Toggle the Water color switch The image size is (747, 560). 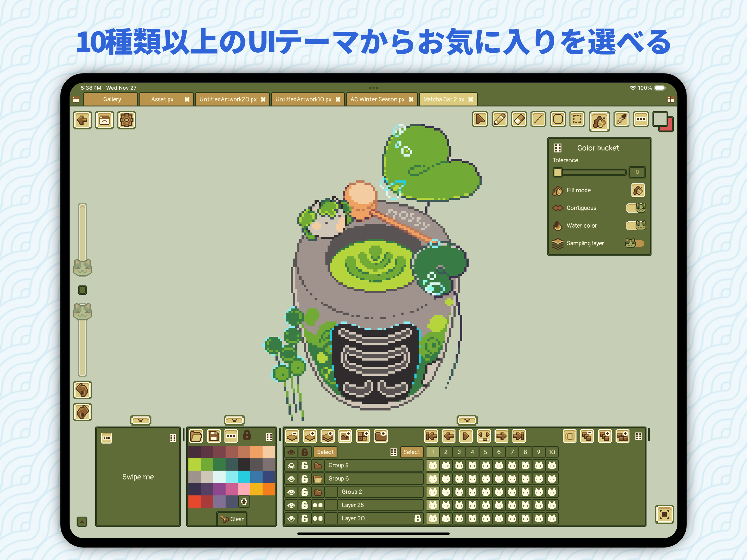point(635,225)
